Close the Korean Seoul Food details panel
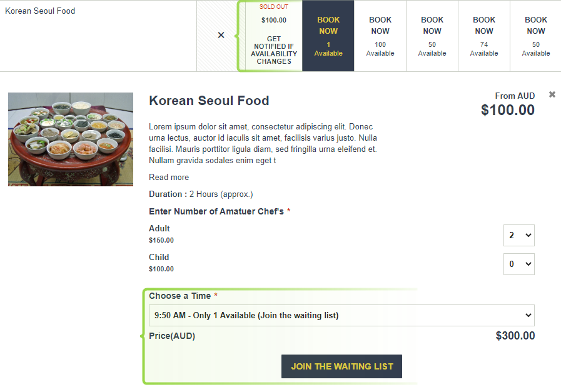This screenshot has height=392, width=561. click(552, 94)
